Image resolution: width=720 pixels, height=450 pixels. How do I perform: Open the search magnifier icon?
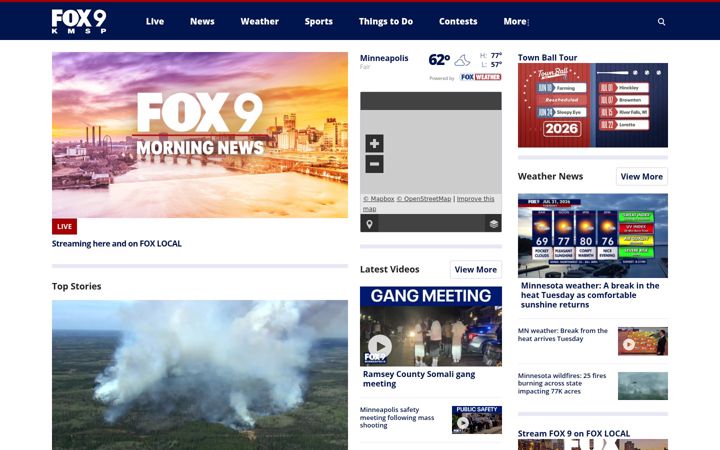(661, 22)
